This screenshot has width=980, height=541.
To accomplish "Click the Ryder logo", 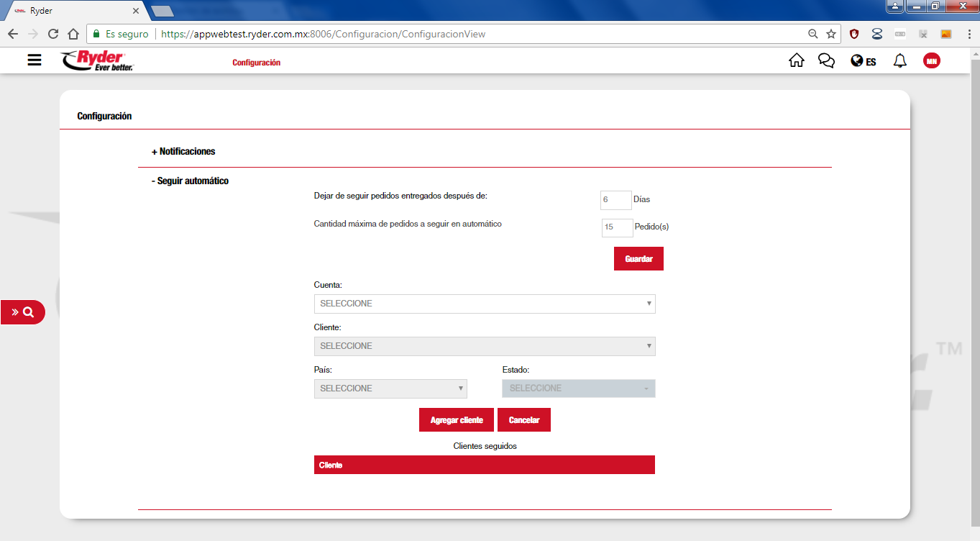I will point(97,61).
